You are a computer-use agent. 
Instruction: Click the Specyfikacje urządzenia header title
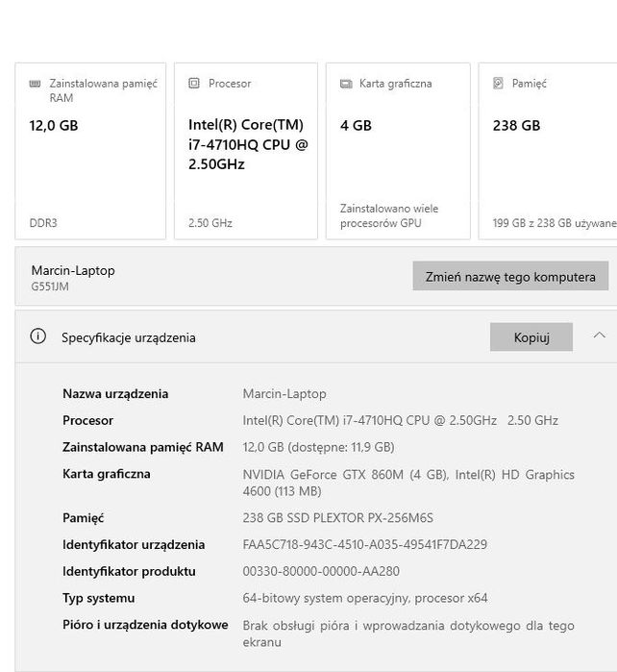coord(129,337)
